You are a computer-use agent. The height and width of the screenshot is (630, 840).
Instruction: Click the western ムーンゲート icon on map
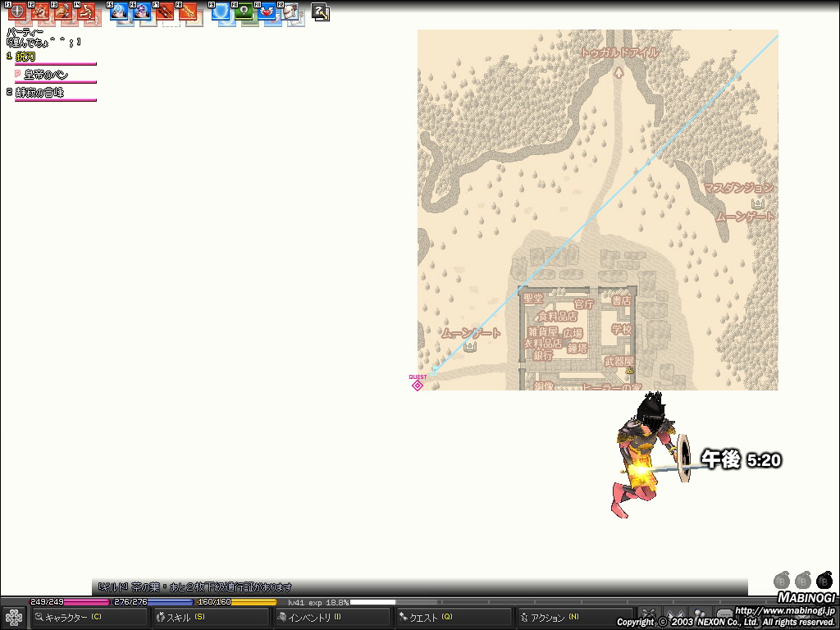point(470,347)
